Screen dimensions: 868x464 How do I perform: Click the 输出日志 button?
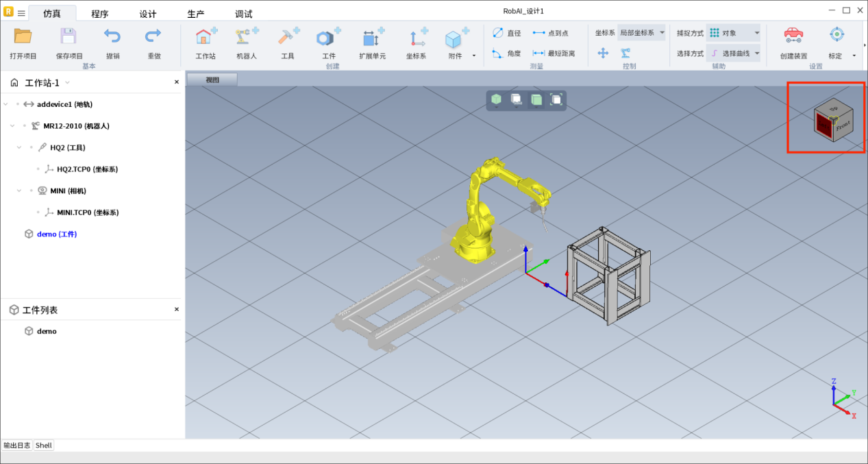point(17,445)
